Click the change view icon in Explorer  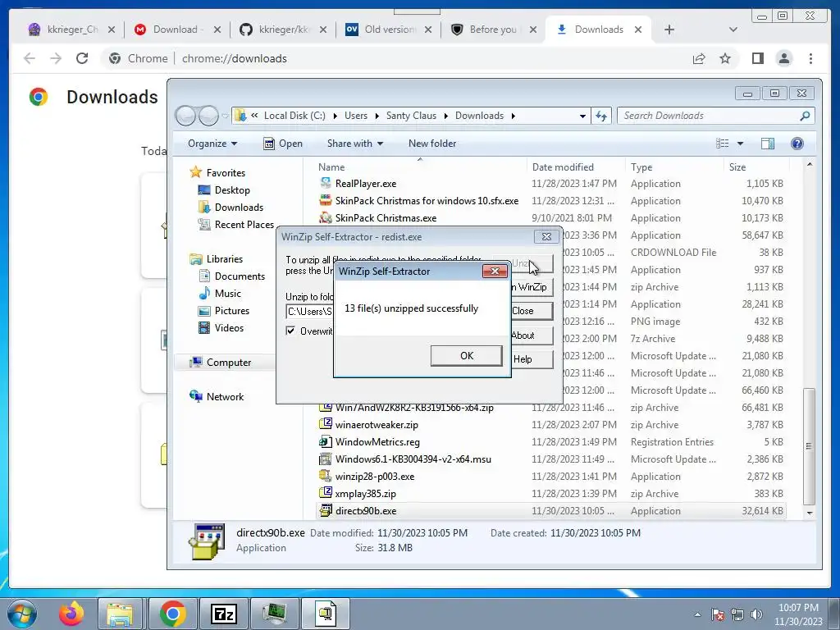point(722,144)
